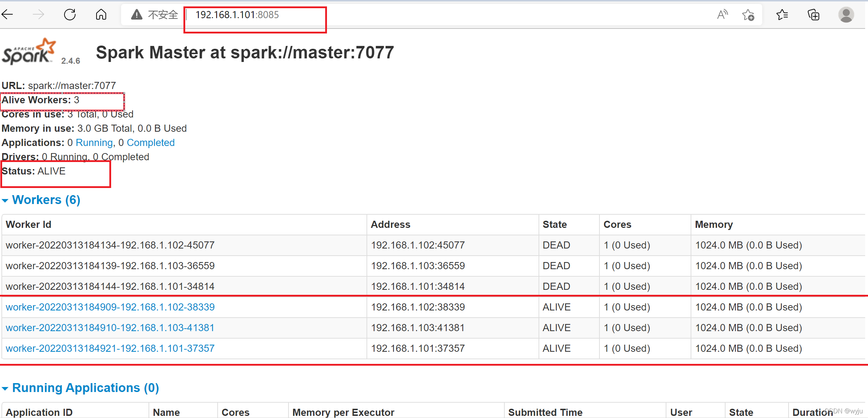Image resolution: width=868 pixels, height=418 pixels.
Task: Collapse the Workers (6) section
Action: click(41, 200)
